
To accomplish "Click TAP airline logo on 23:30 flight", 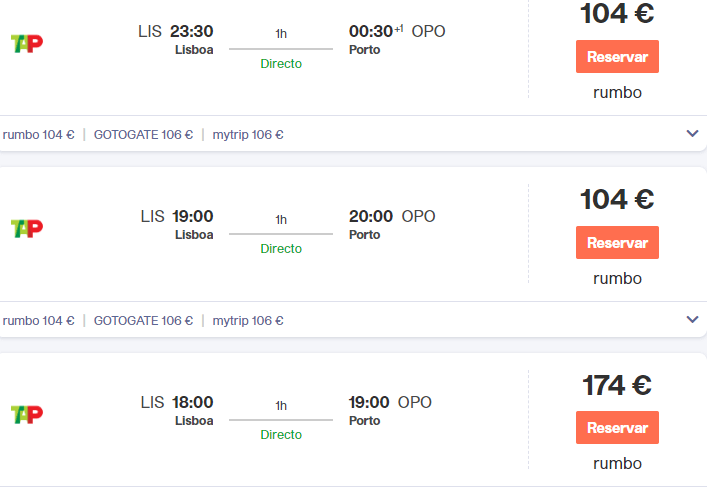I will [x=27, y=43].
